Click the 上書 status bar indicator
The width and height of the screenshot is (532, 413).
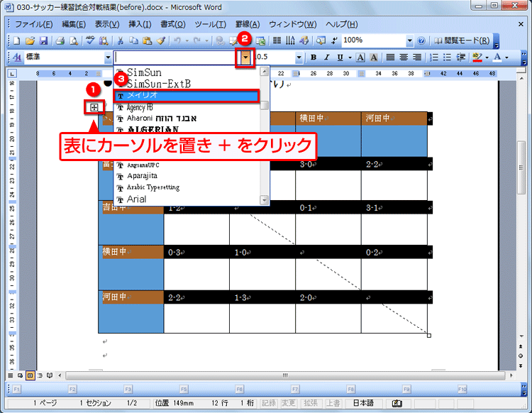[333, 403]
